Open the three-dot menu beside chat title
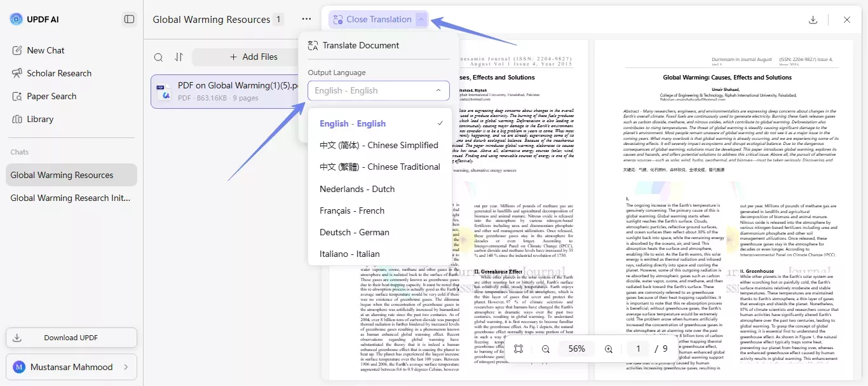This screenshot has height=386, width=868. coord(306,19)
